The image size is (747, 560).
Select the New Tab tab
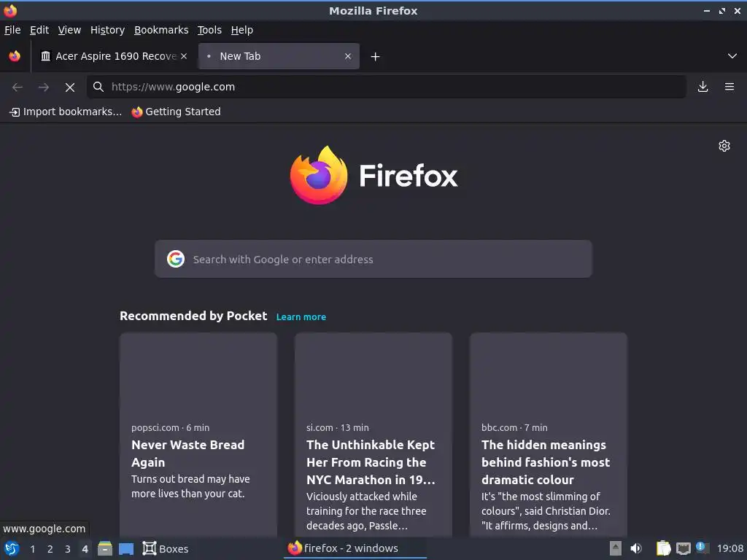tap(279, 56)
